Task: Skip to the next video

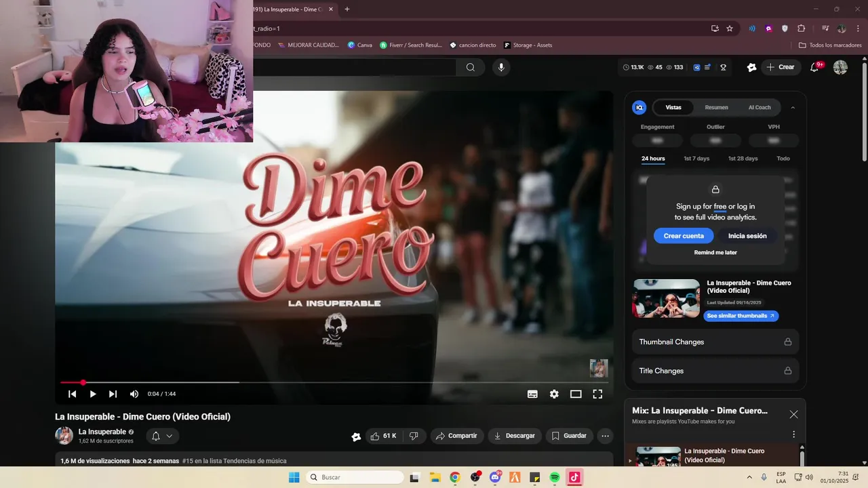Action: [113, 394]
